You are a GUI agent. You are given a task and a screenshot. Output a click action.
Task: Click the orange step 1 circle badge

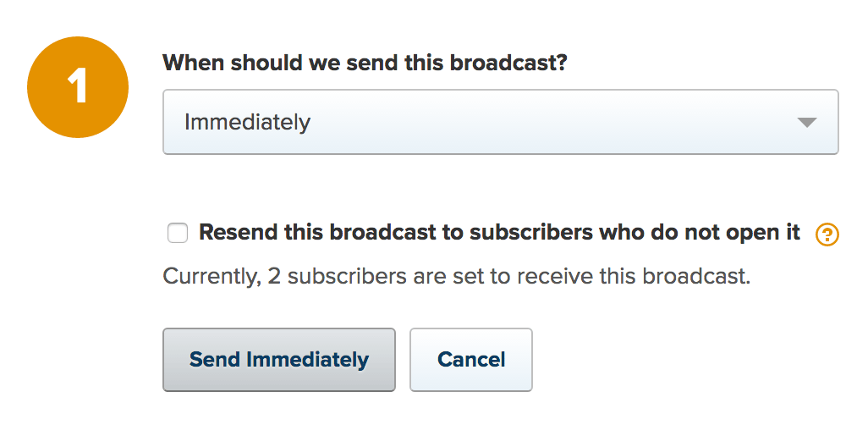point(78,87)
